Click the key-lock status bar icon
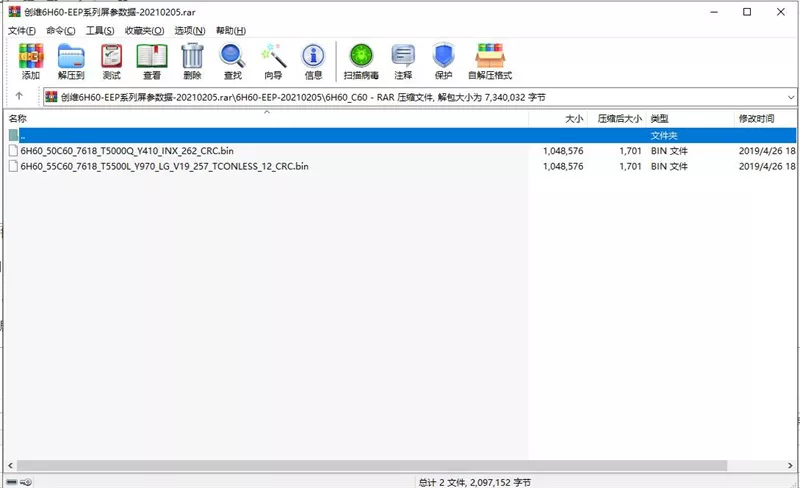Screen dimensions: 800x488 tap(27, 482)
